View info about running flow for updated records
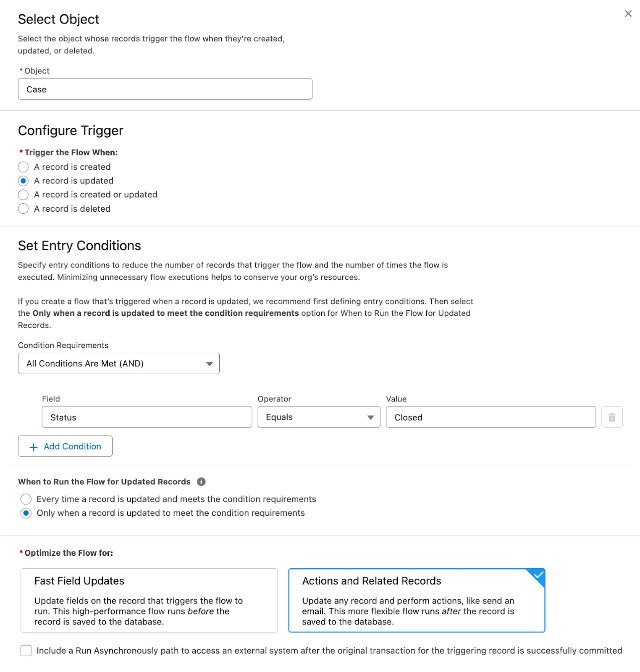 tap(201, 481)
